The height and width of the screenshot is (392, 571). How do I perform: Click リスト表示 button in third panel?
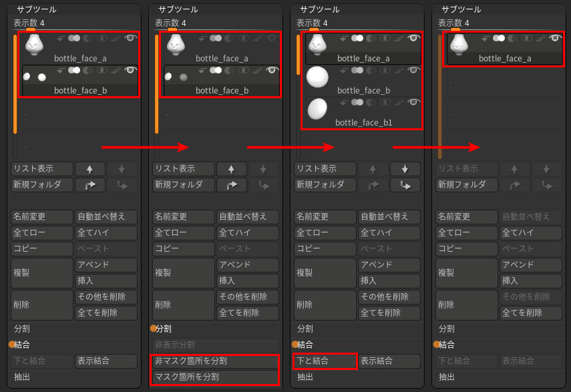tap(325, 169)
